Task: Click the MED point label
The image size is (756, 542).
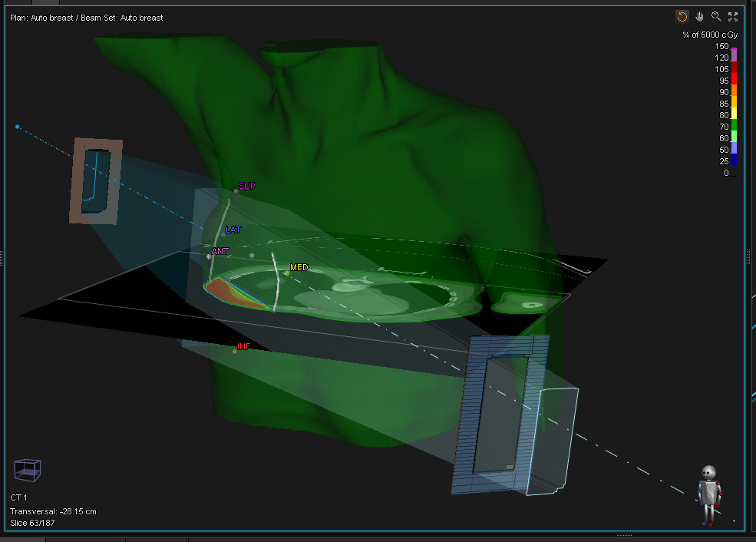Action: tap(299, 267)
